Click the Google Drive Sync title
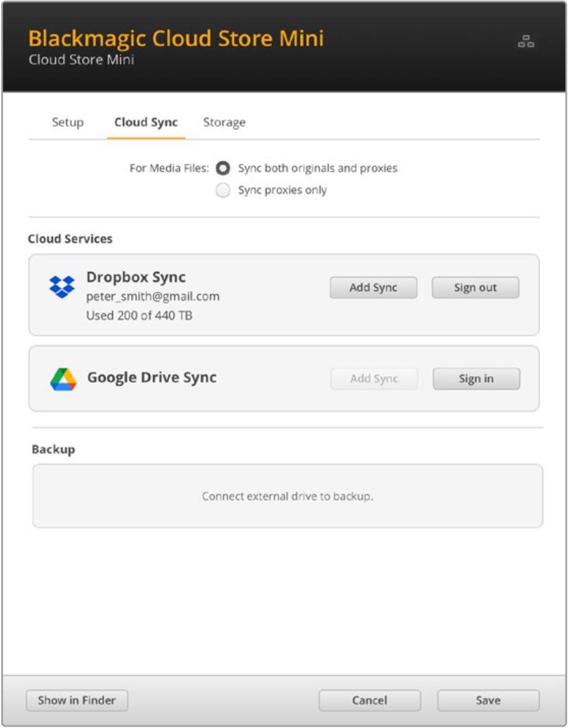The image size is (568, 728). [152, 377]
